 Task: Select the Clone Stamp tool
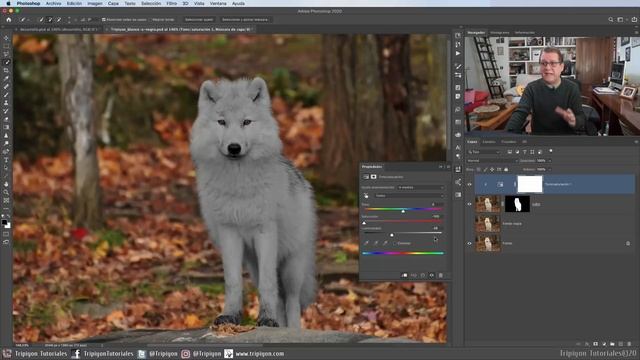point(6,103)
